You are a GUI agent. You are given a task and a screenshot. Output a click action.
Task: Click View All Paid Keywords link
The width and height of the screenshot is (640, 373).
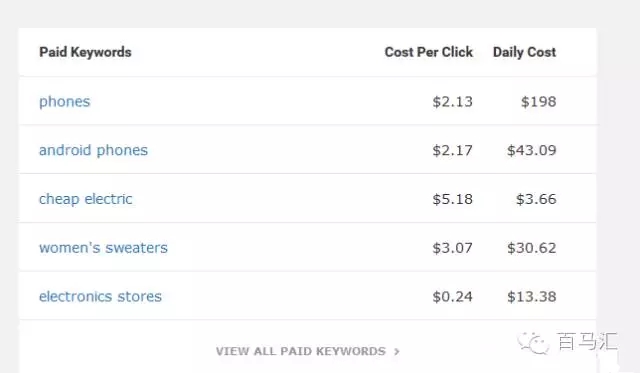[x=301, y=351]
